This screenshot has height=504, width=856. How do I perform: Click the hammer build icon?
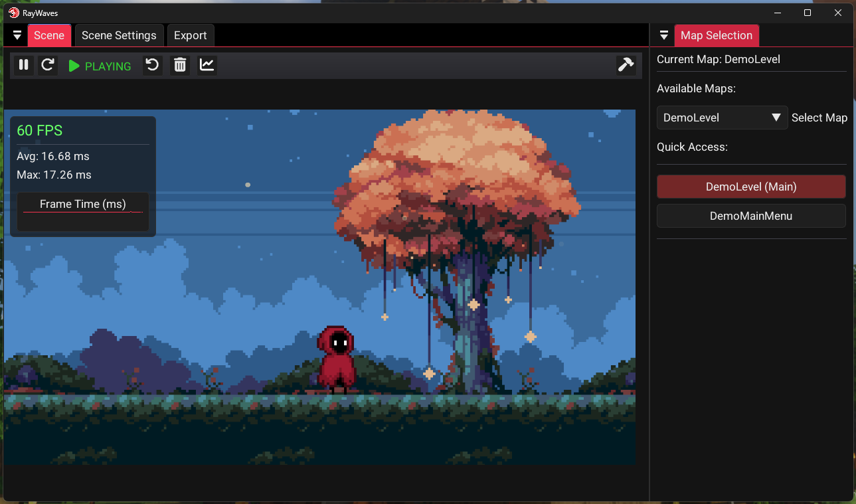coord(626,65)
